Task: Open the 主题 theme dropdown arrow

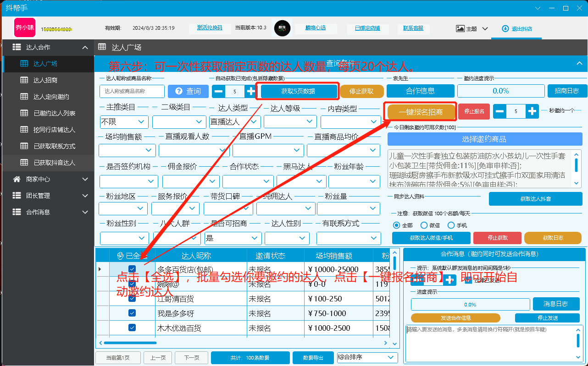Action: pyautogui.click(x=485, y=28)
